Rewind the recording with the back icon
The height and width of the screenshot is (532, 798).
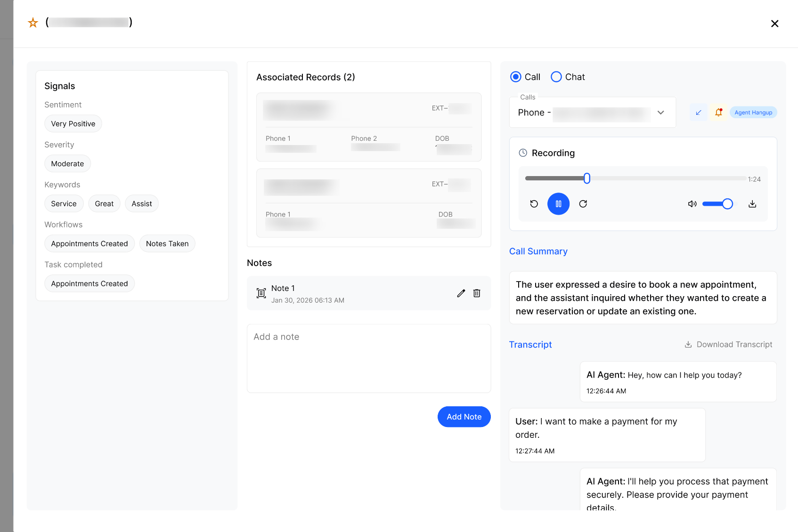tap(534, 204)
